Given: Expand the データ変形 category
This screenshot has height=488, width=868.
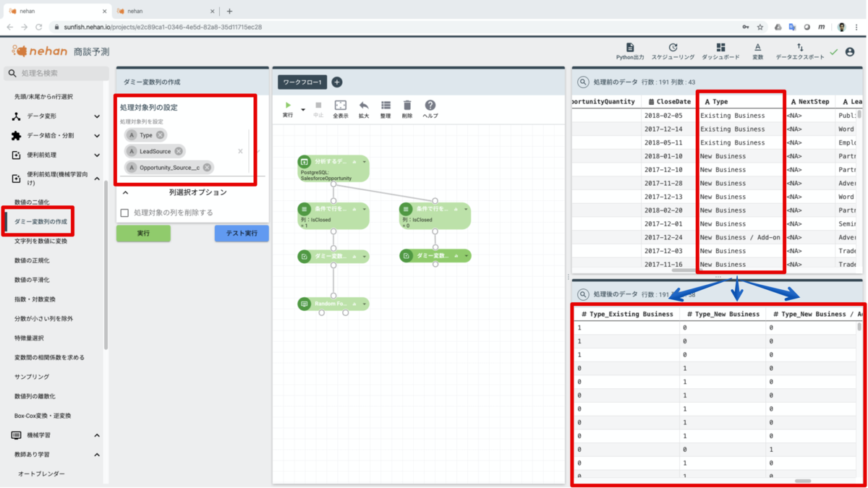Looking at the screenshot, I should click(97, 116).
